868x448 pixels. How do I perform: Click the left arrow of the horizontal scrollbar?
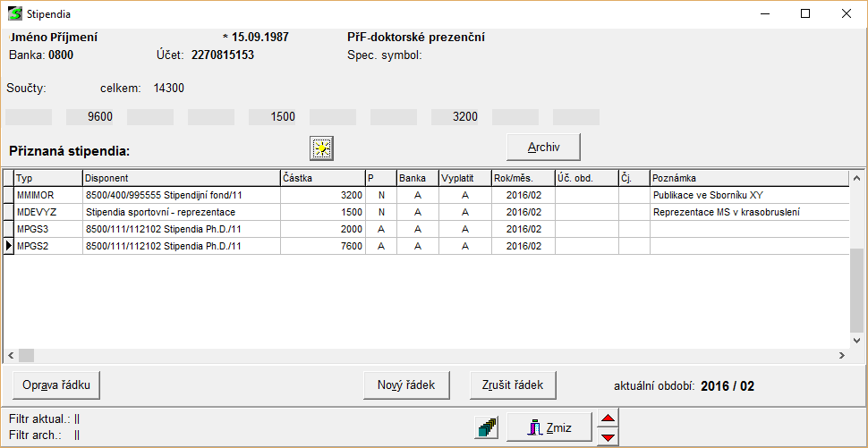pyautogui.click(x=10, y=355)
